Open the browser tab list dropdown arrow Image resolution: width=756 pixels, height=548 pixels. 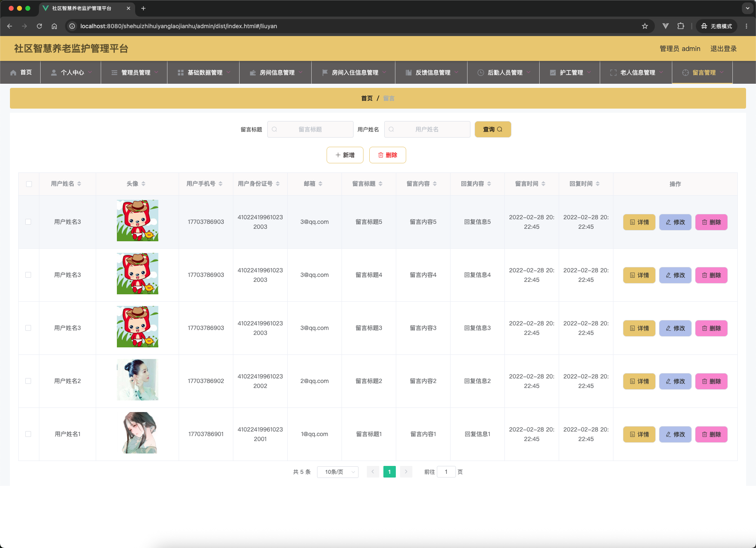pyautogui.click(x=747, y=8)
